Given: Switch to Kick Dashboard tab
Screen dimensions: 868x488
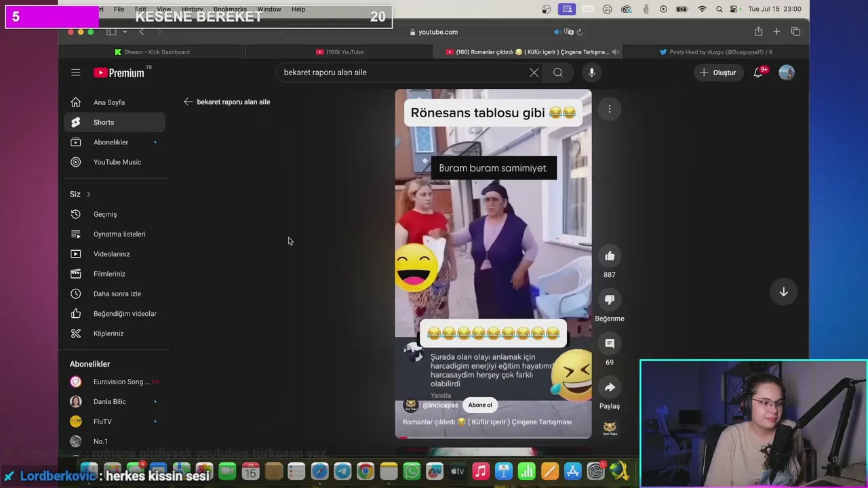Looking at the screenshot, I should [152, 52].
